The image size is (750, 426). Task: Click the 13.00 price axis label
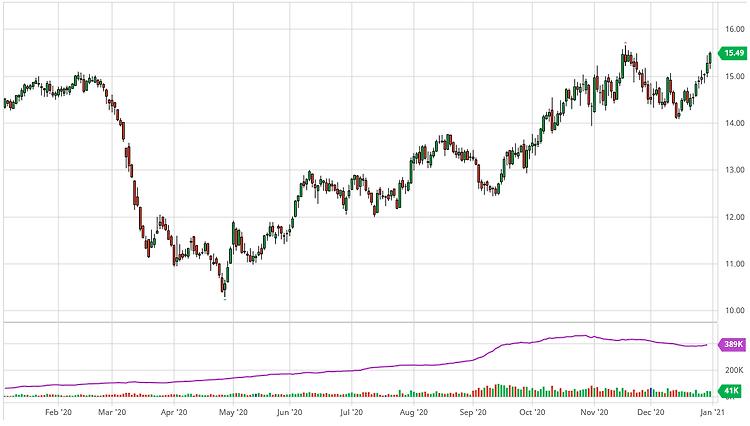tap(734, 170)
